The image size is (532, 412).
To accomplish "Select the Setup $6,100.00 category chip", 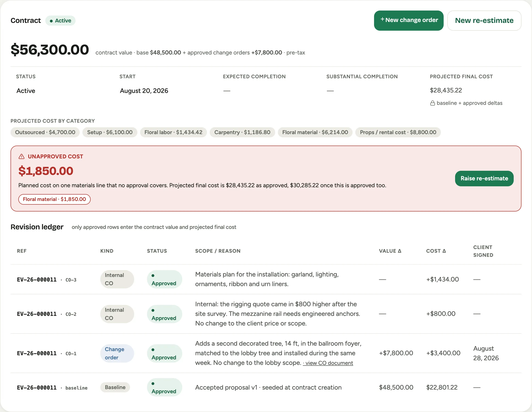I will click(110, 132).
